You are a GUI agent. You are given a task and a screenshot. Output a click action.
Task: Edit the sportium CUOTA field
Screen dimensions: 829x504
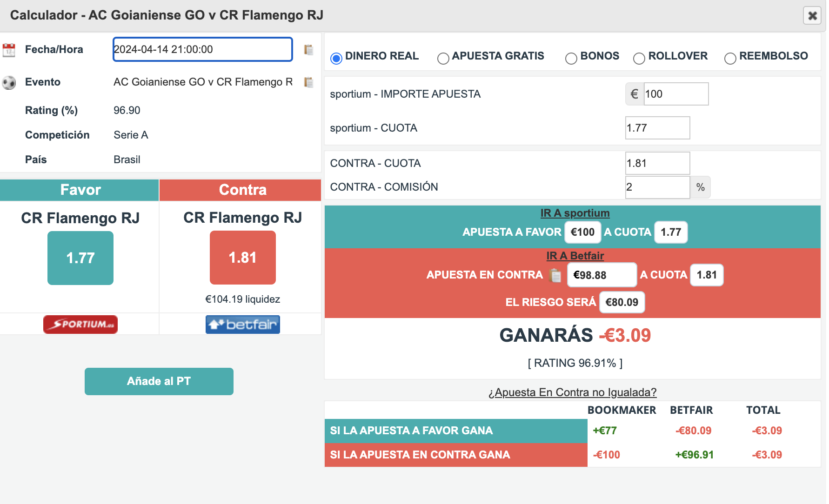tap(657, 128)
